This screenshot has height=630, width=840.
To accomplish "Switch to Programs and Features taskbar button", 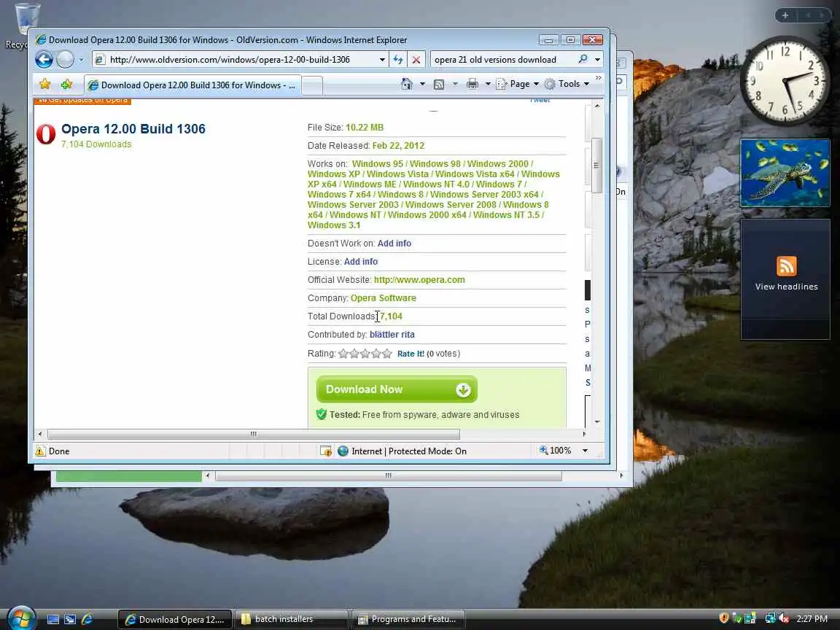I will pos(408,619).
